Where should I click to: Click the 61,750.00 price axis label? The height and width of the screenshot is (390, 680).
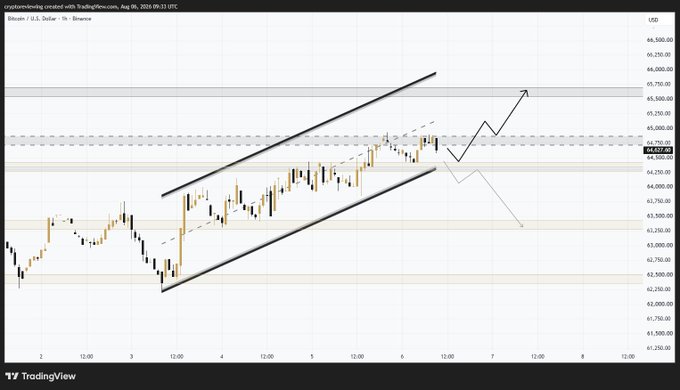660,318
